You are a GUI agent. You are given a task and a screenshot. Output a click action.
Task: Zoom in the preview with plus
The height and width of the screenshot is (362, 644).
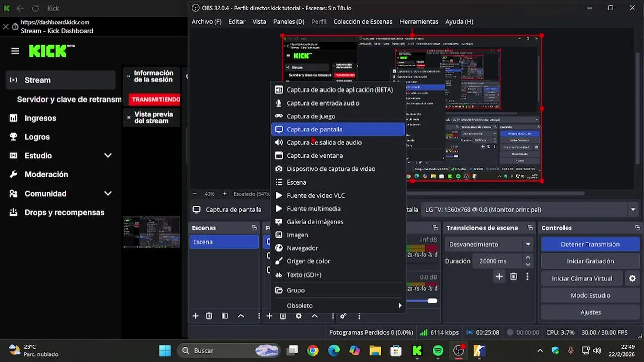(224, 194)
